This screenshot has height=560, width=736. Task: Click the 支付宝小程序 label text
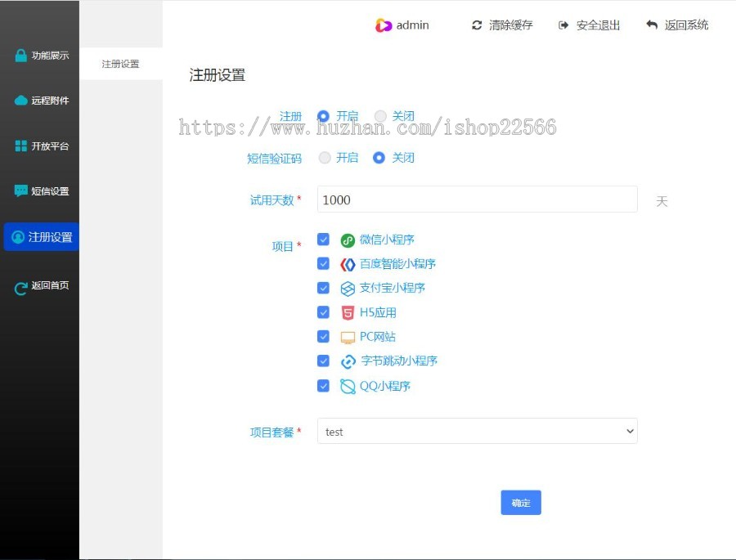pos(393,289)
